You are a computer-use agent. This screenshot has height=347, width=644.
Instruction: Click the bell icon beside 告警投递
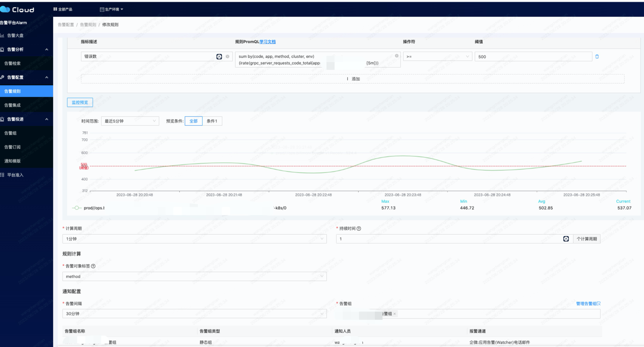[2, 119]
